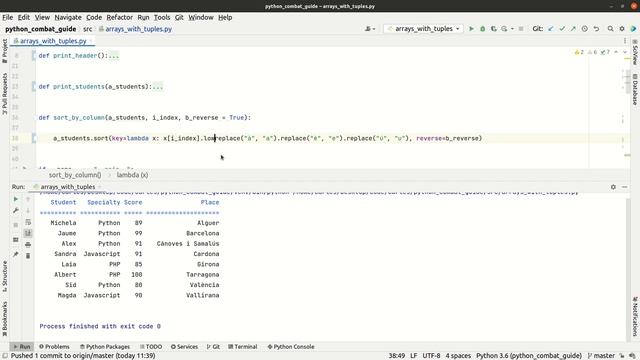Open the Navigate menu
The image size is (640, 360).
point(68,18)
